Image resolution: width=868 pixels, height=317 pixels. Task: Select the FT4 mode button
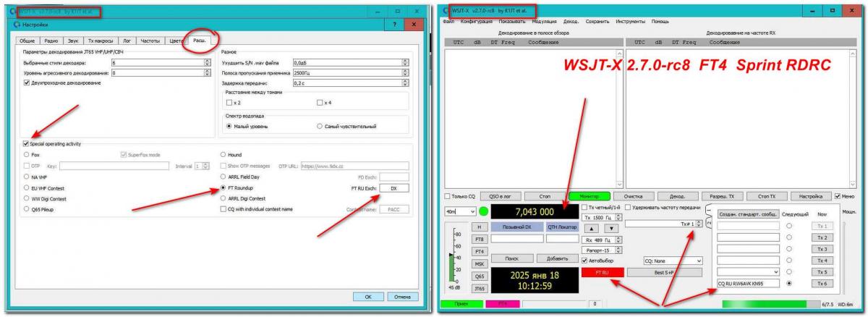point(479,251)
